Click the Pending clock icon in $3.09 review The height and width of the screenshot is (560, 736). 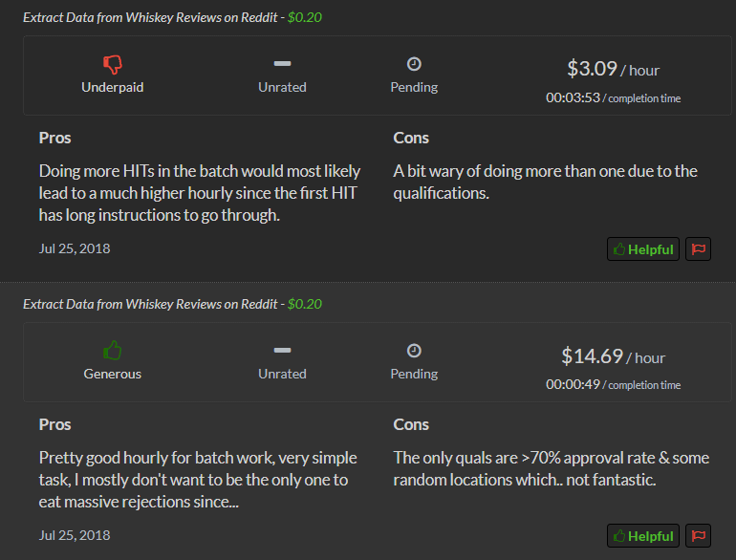pyautogui.click(x=414, y=64)
